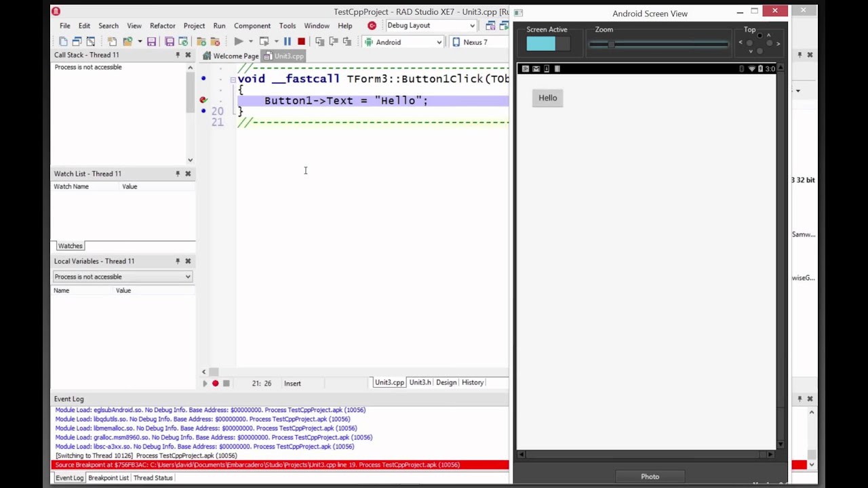Click the Step Over toolbar icon

click(x=334, y=42)
